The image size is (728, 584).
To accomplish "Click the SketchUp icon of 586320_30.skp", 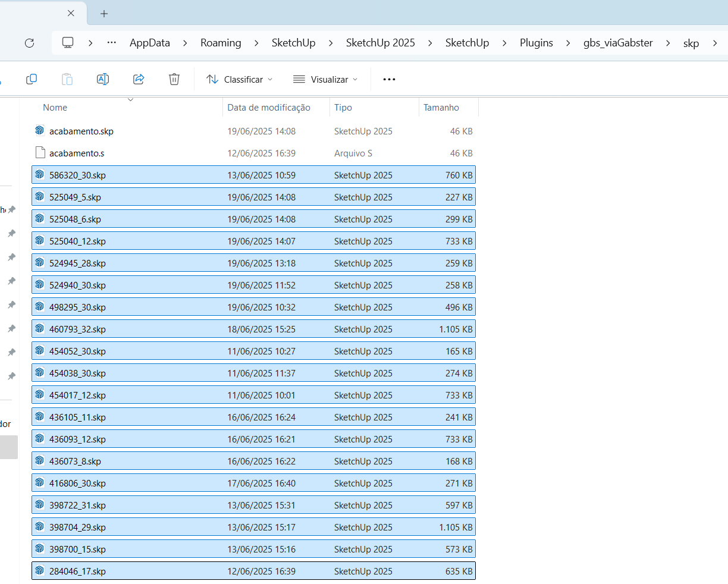I will point(40,174).
